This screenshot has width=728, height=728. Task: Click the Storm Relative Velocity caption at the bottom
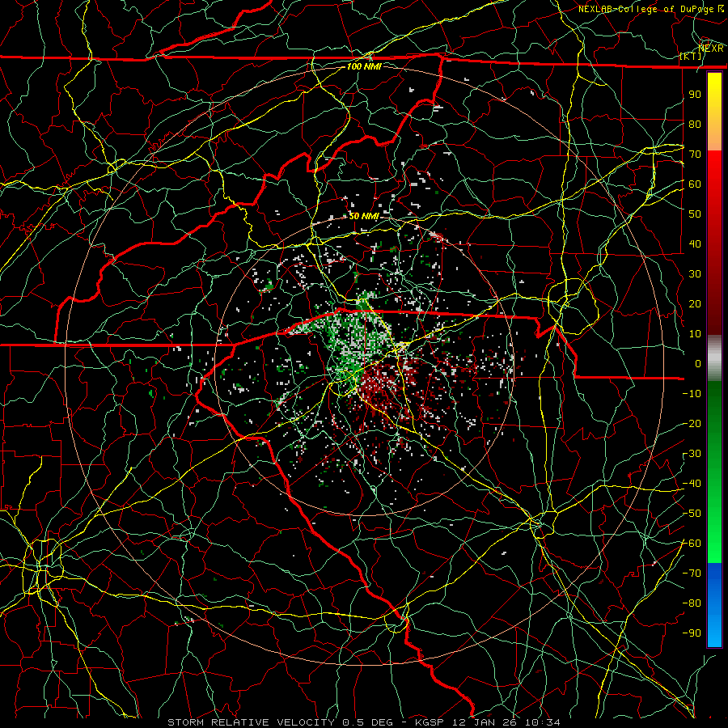pyautogui.click(x=364, y=722)
